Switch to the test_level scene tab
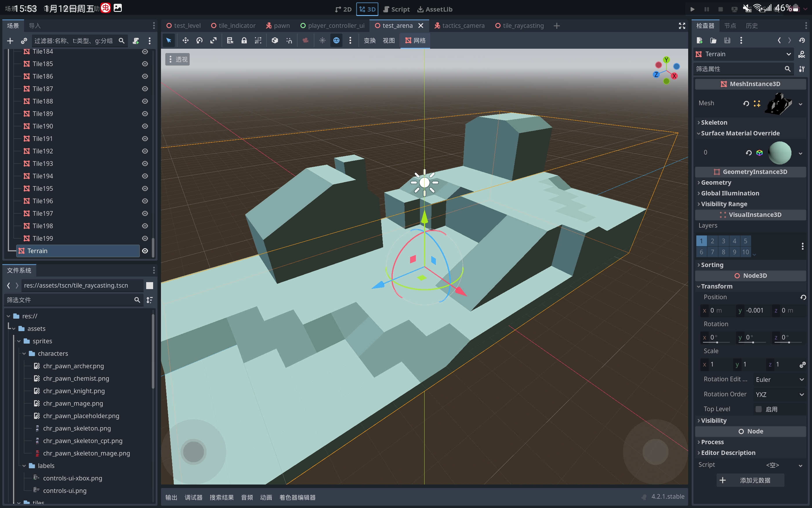This screenshot has width=812, height=508. click(x=184, y=26)
